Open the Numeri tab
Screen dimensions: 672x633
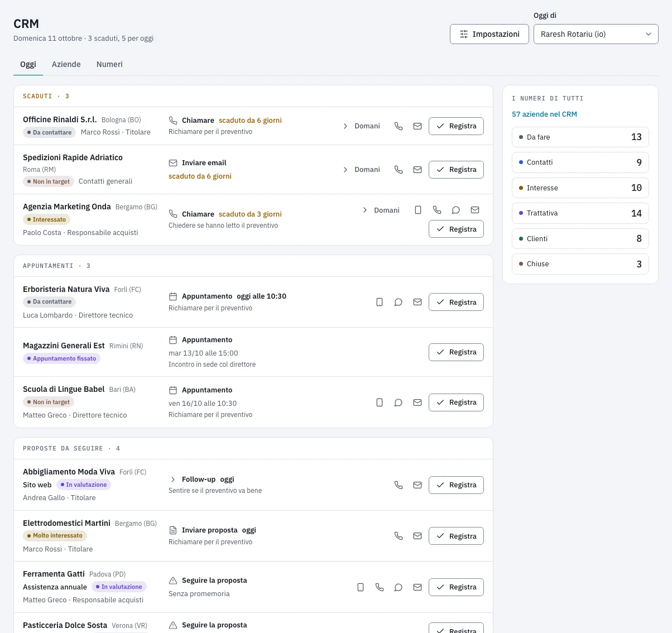[x=109, y=64]
